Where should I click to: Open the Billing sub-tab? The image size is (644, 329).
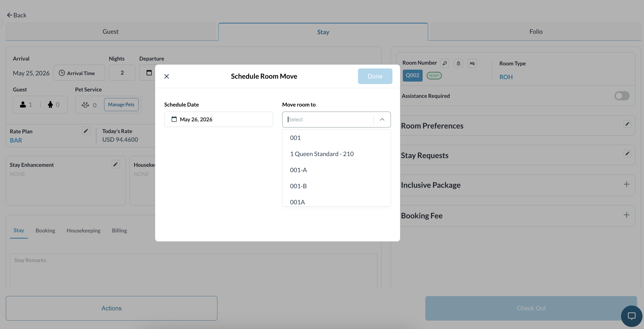coord(119,230)
